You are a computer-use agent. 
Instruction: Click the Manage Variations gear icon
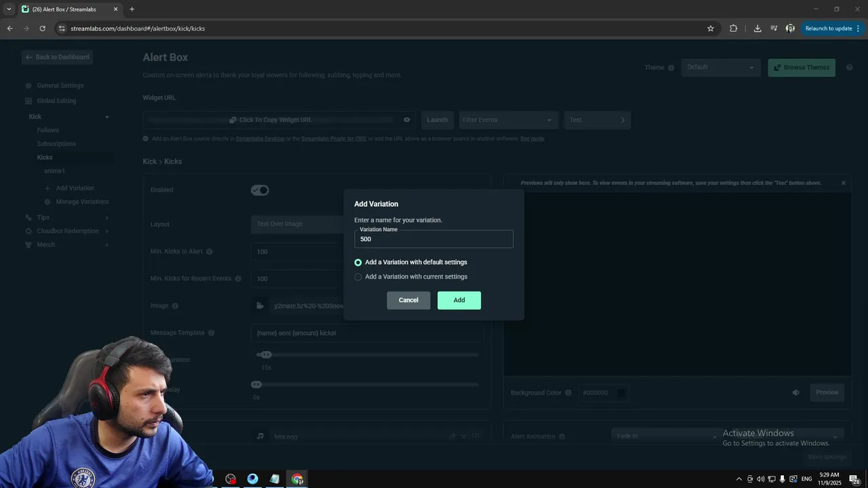pos(47,202)
